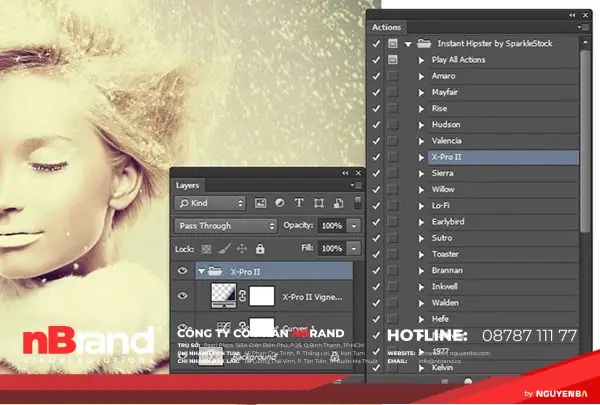Toggle the checkmark for Rise action
This screenshot has width=600, height=405.
coord(376,108)
